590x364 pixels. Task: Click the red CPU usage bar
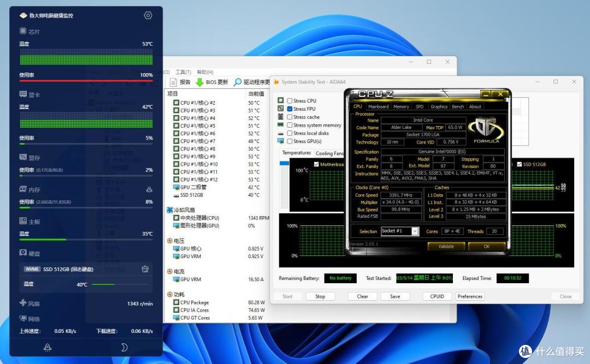pyautogui.click(x=86, y=80)
